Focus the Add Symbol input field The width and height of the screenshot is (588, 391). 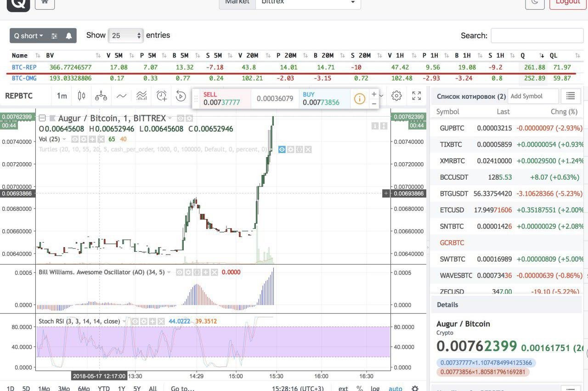click(533, 96)
